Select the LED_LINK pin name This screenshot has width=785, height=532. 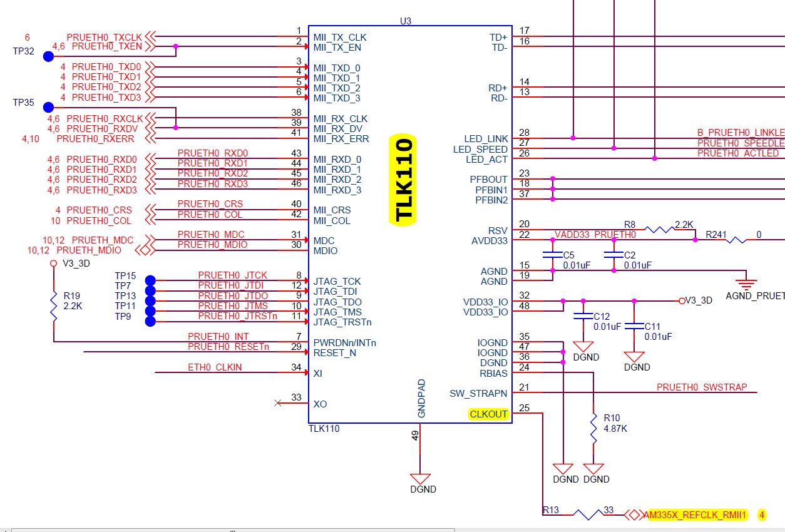pos(486,139)
